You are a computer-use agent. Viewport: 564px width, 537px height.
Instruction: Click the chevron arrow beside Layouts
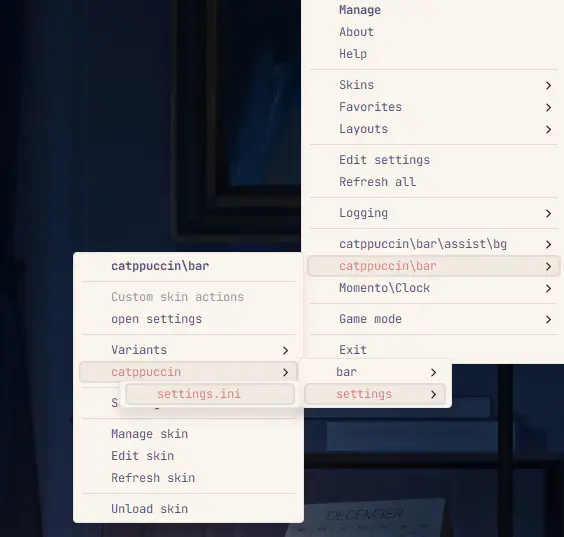click(548, 129)
